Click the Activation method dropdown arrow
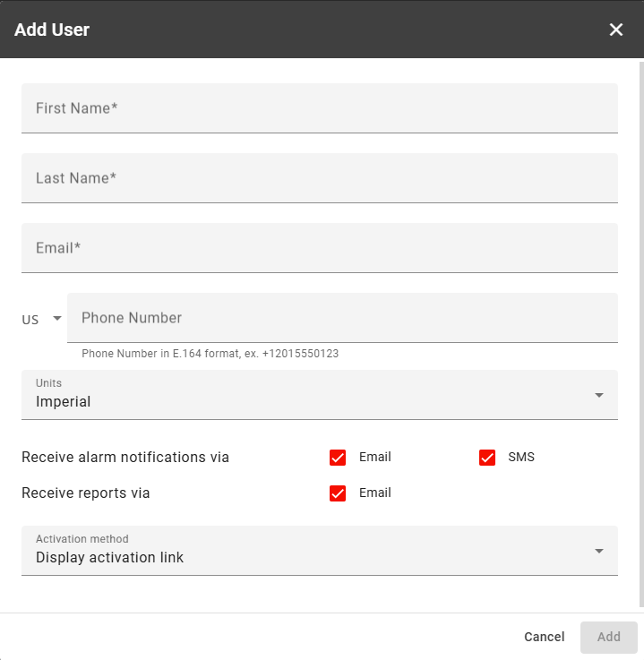 (x=599, y=551)
